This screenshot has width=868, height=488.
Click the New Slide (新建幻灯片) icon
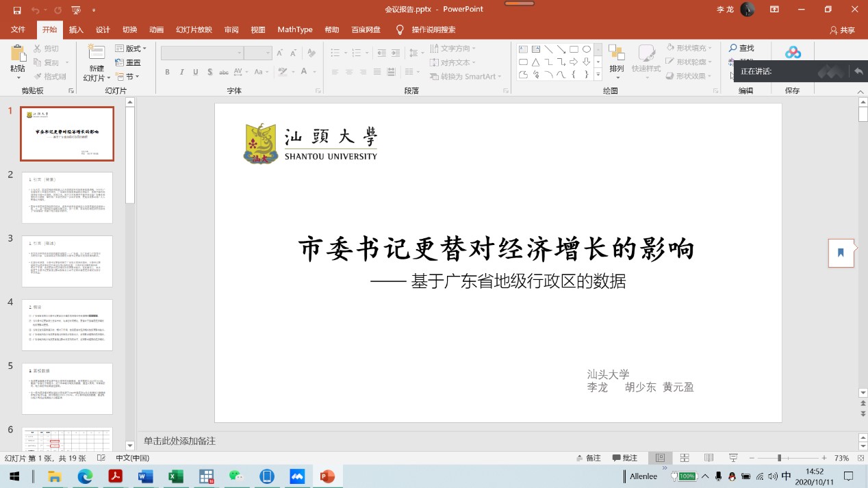(x=96, y=53)
